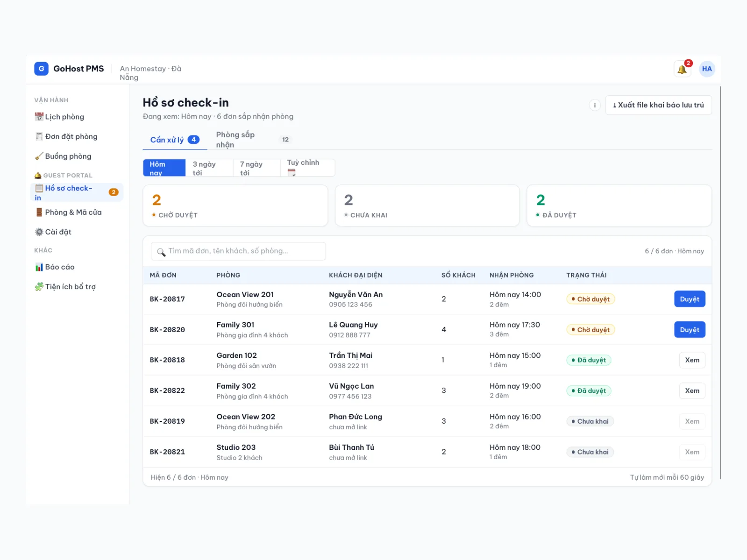Click guest name Lê Quang Huy

pos(353,325)
